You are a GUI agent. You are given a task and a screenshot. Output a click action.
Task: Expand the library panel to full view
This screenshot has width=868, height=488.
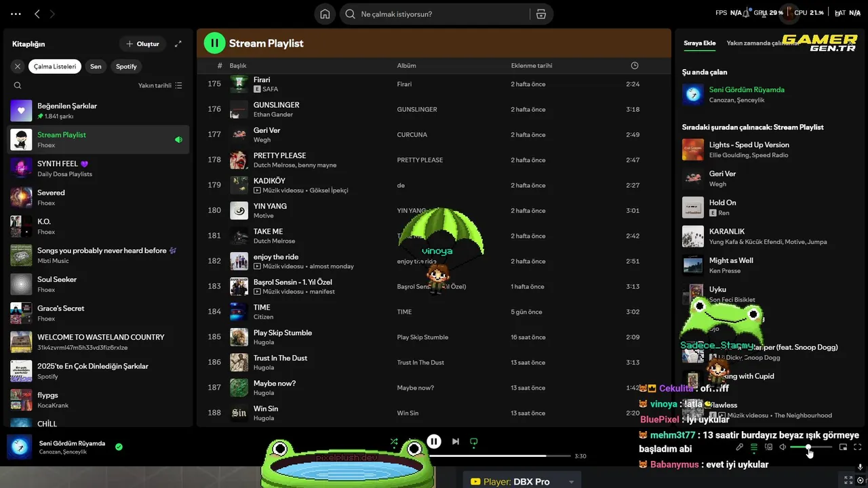(x=178, y=44)
